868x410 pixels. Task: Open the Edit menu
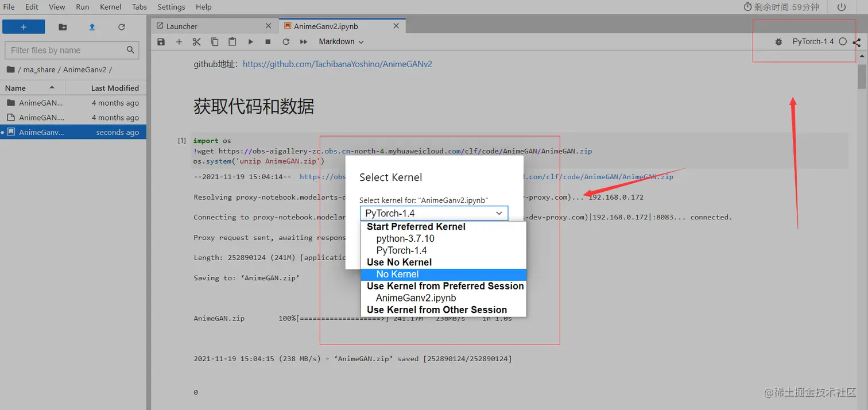coord(32,7)
